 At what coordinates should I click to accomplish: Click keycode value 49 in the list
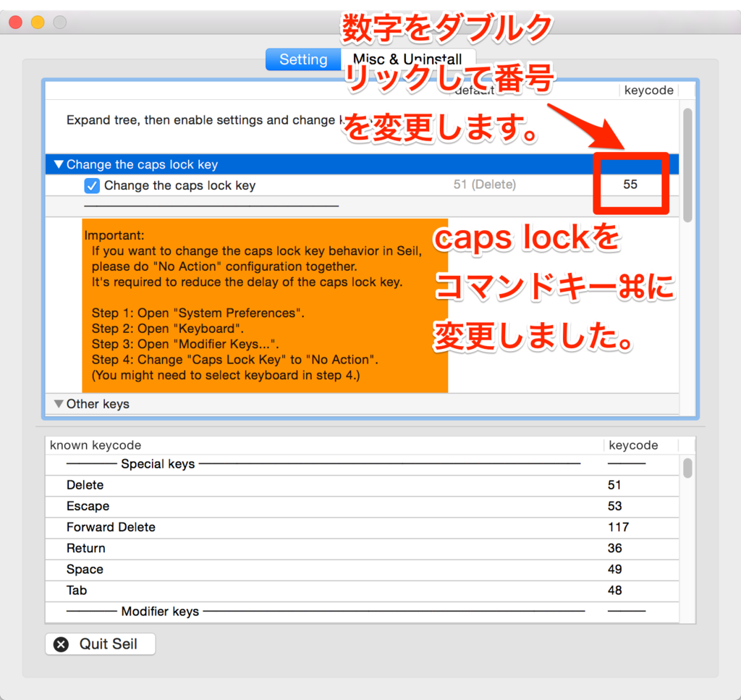pyautogui.click(x=615, y=570)
